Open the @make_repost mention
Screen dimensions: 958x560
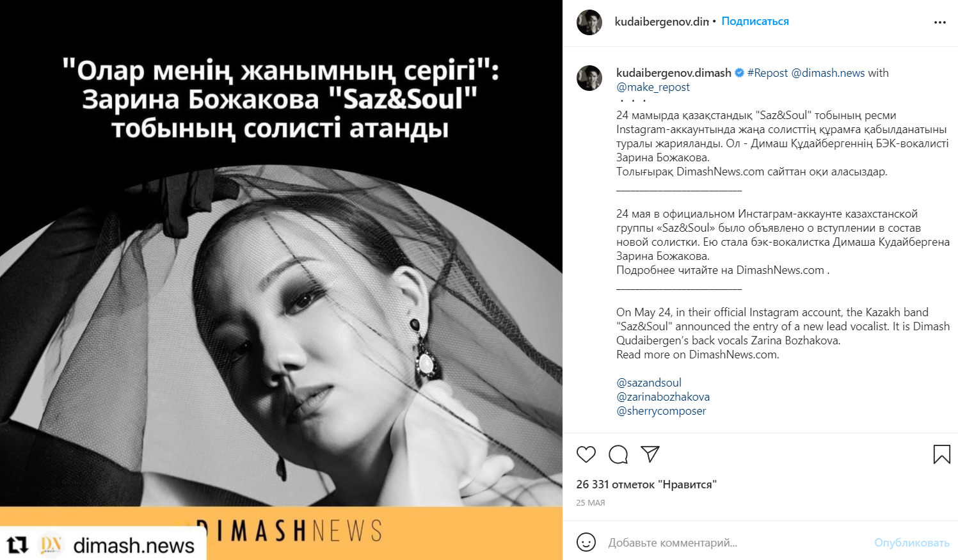pos(653,87)
